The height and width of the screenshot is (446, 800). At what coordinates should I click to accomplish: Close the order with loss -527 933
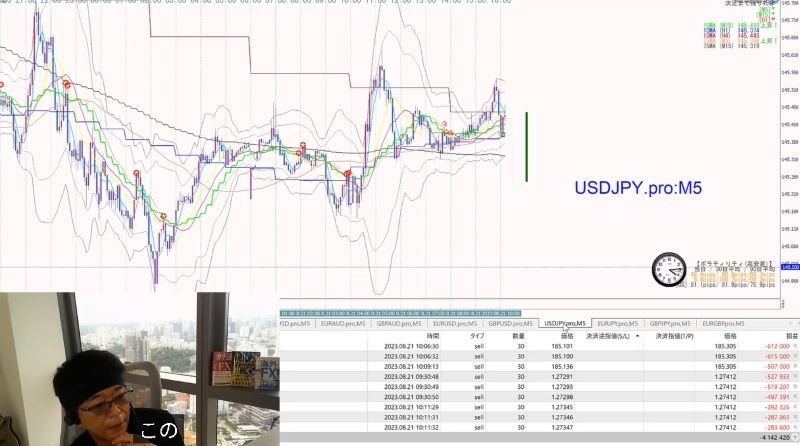[795, 377]
